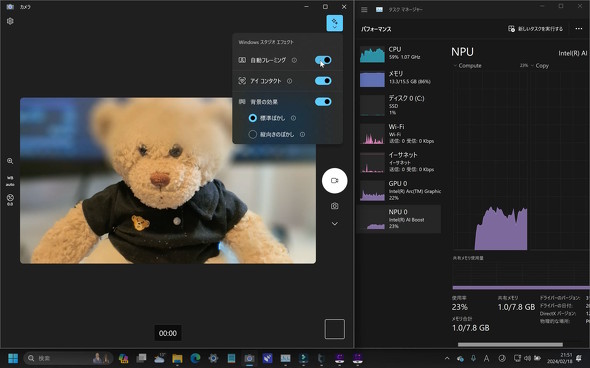Click the background effects icon
This screenshot has height=368, width=590.
click(x=242, y=102)
